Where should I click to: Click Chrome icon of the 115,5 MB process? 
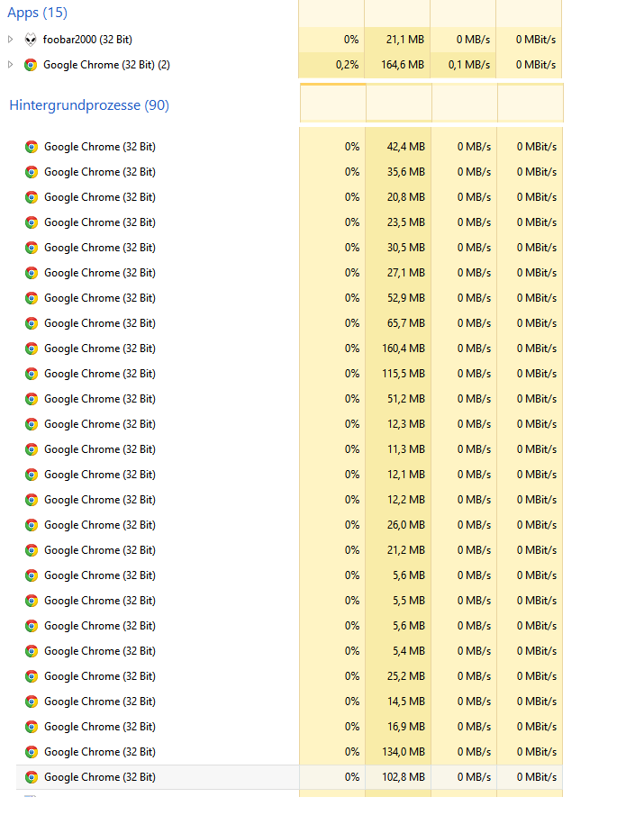(32, 374)
